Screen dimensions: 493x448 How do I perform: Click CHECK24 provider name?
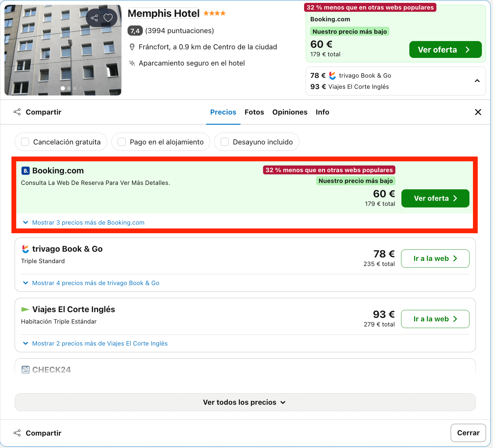point(52,370)
